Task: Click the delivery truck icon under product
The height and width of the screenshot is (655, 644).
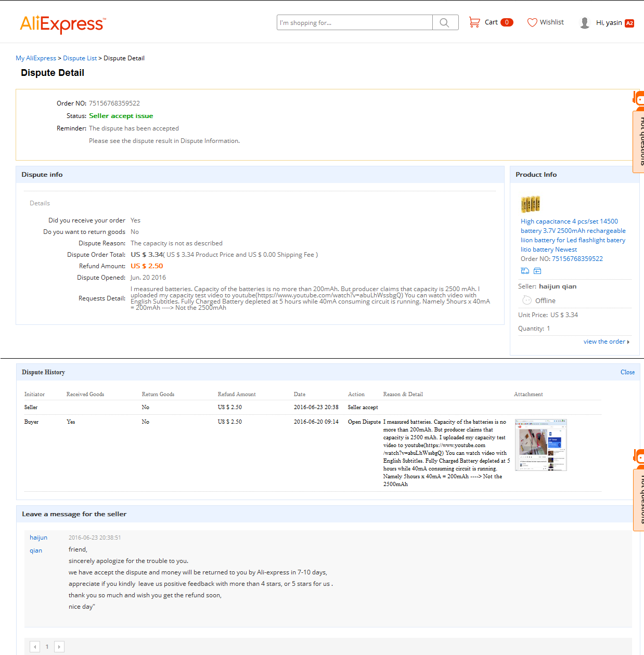Action: [525, 271]
